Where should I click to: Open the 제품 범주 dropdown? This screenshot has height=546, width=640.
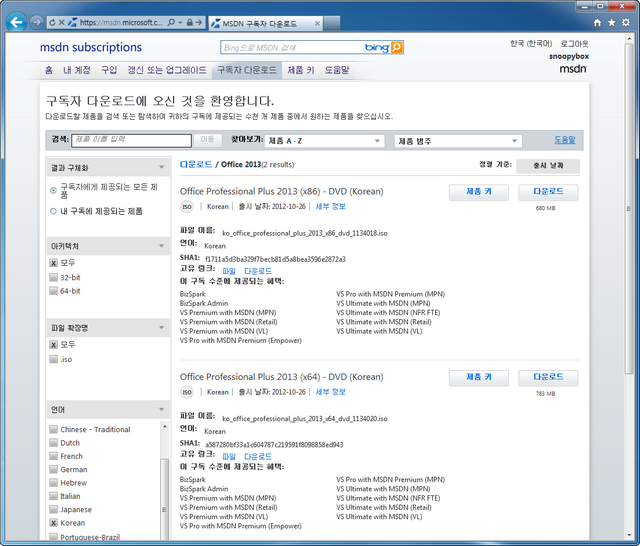[x=458, y=141]
